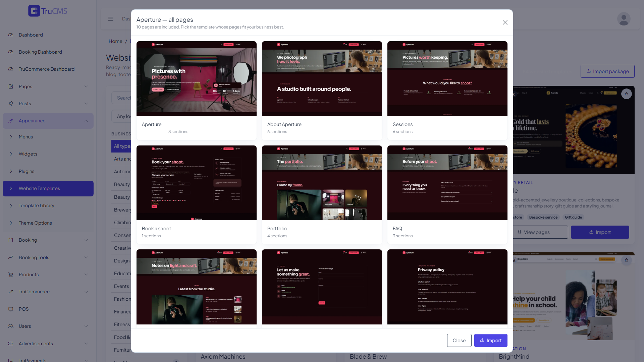Expand the TruCommerce sidebar chevron
This screenshot has height=362, width=644.
pos(86,292)
